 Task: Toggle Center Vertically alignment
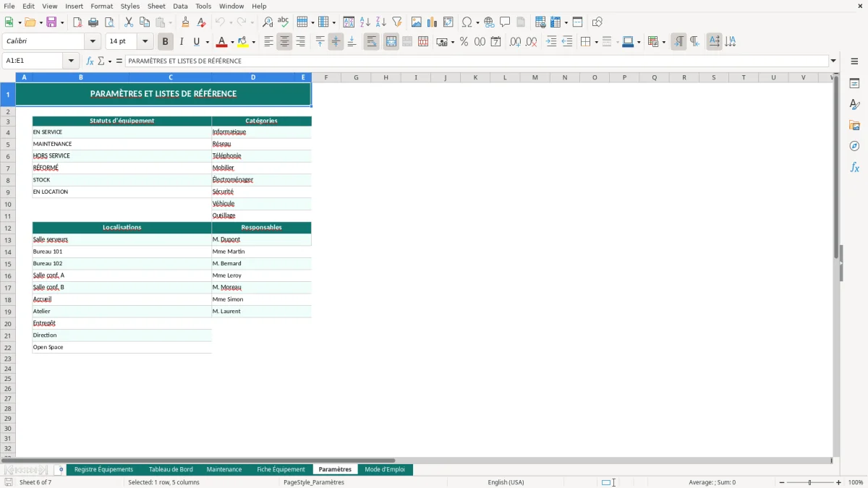point(336,42)
